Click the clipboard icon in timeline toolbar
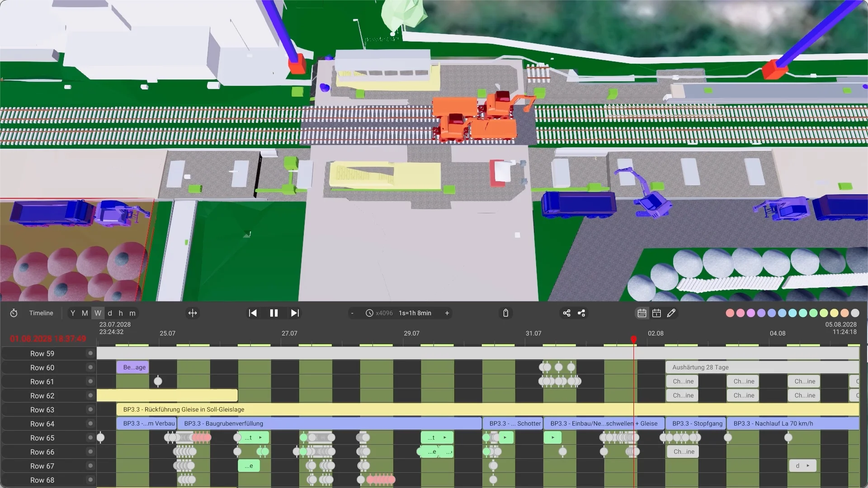 pyautogui.click(x=506, y=313)
